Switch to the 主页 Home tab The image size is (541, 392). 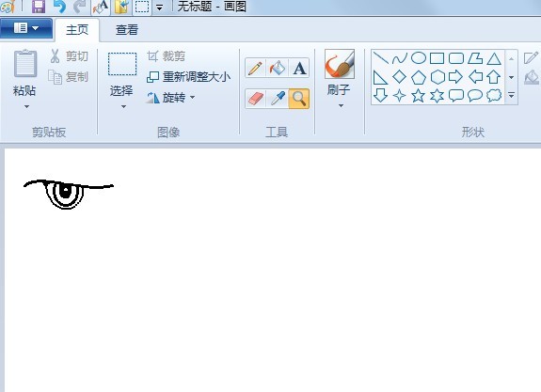click(77, 30)
